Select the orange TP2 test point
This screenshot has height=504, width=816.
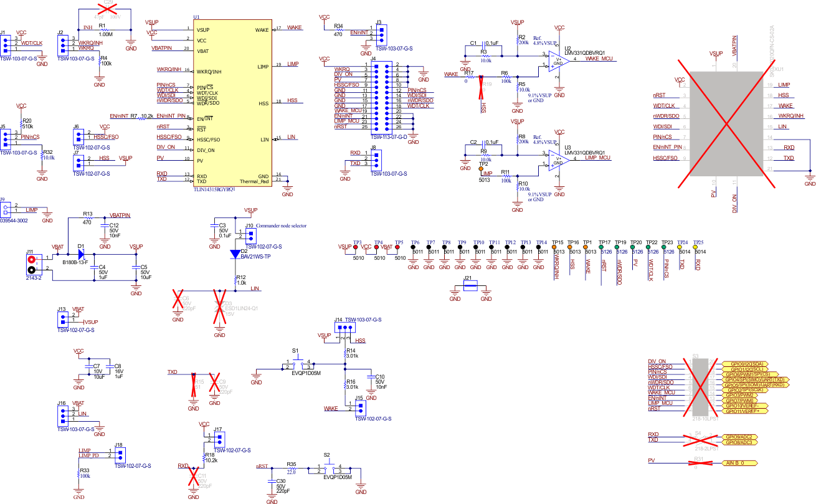pyautogui.click(x=481, y=168)
